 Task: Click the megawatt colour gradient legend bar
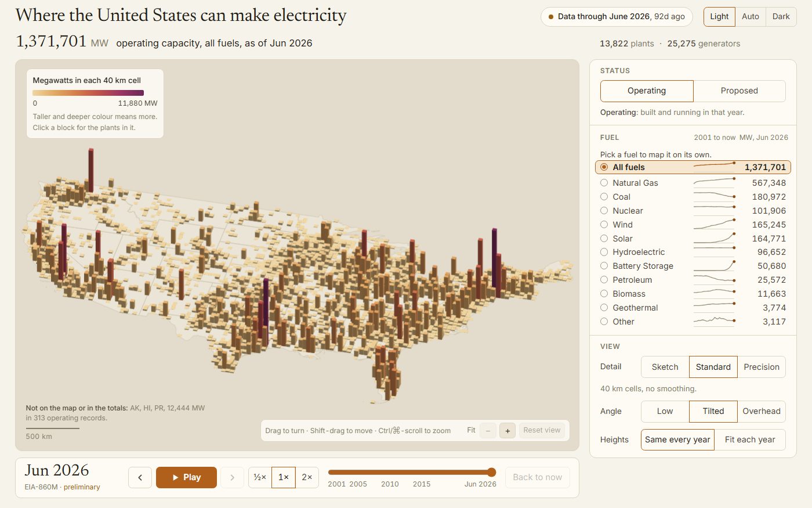click(x=88, y=93)
